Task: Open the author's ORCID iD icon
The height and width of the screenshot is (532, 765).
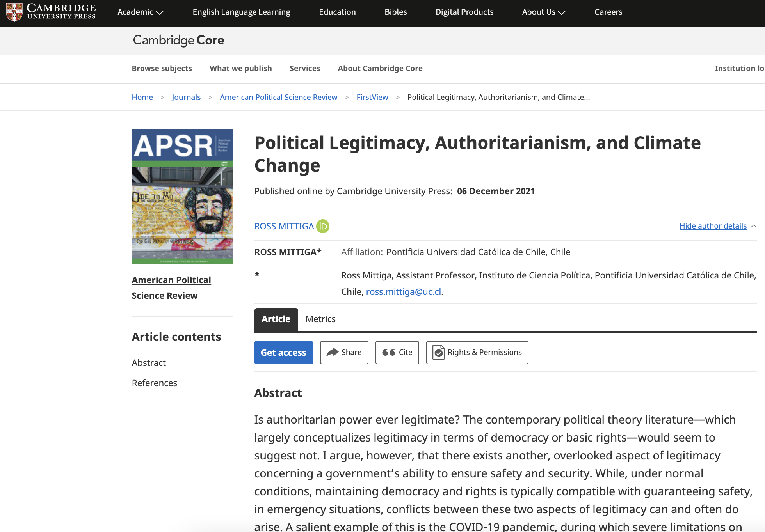Action: tap(323, 226)
